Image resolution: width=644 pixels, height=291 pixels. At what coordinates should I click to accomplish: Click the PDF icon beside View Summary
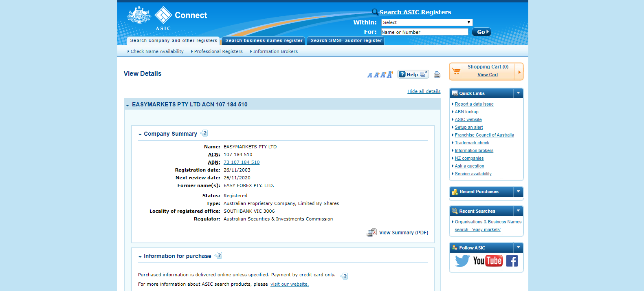tap(371, 233)
